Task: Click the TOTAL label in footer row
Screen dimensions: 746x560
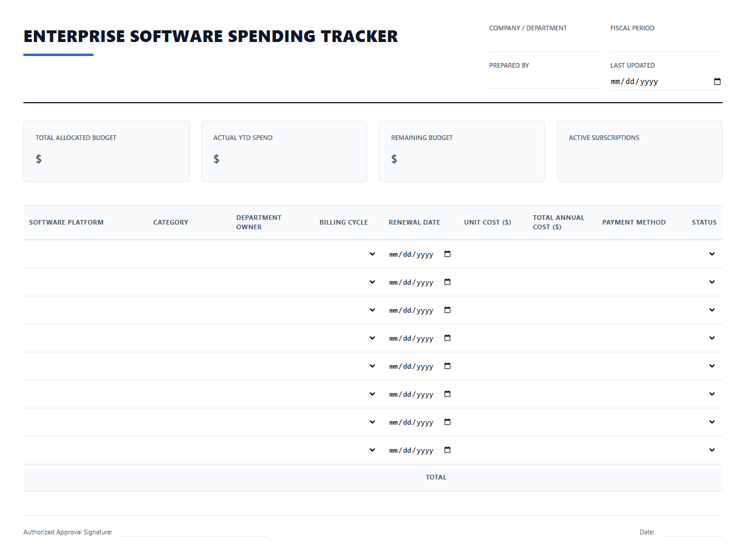Action: pos(436,477)
